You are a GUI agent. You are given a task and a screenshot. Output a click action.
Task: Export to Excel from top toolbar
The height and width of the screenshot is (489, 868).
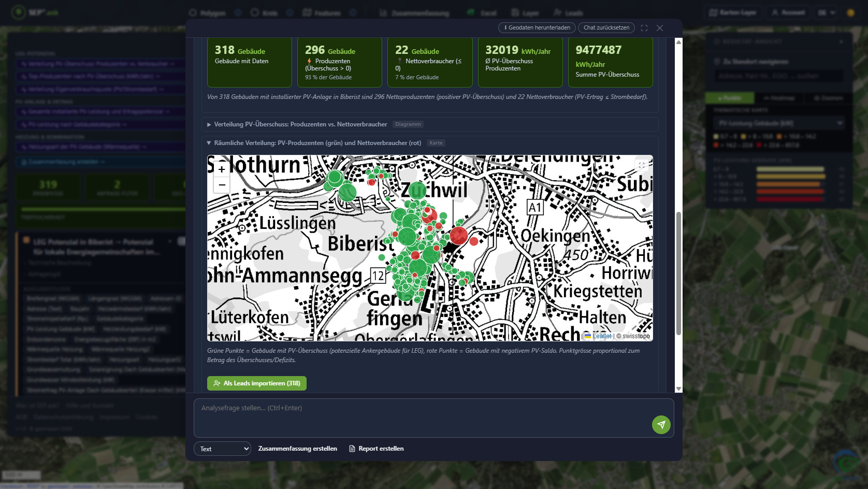point(482,13)
